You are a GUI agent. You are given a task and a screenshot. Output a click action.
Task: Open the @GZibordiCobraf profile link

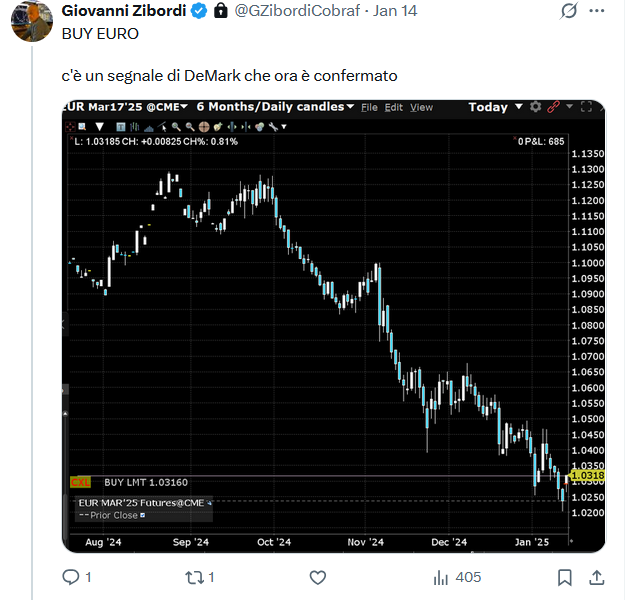point(297,11)
